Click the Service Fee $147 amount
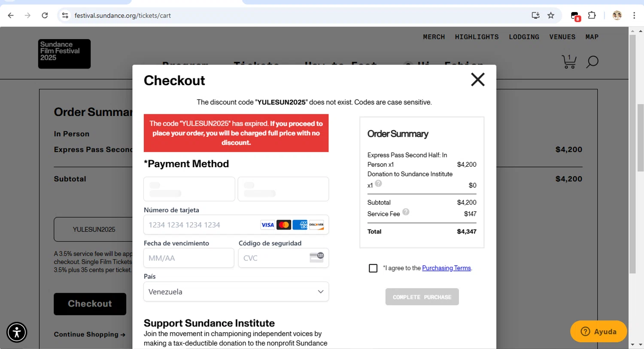 pos(470,214)
